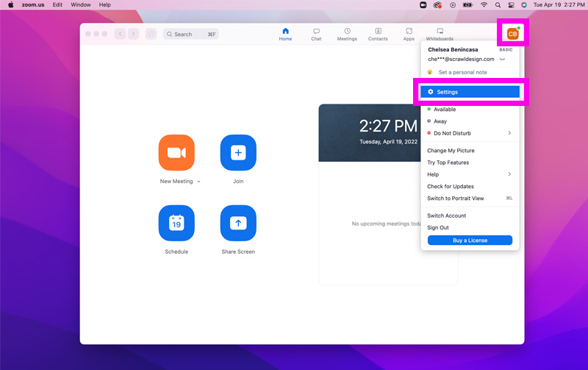Open the zoom.us menu bar item
This screenshot has width=588, height=370.
click(x=33, y=5)
